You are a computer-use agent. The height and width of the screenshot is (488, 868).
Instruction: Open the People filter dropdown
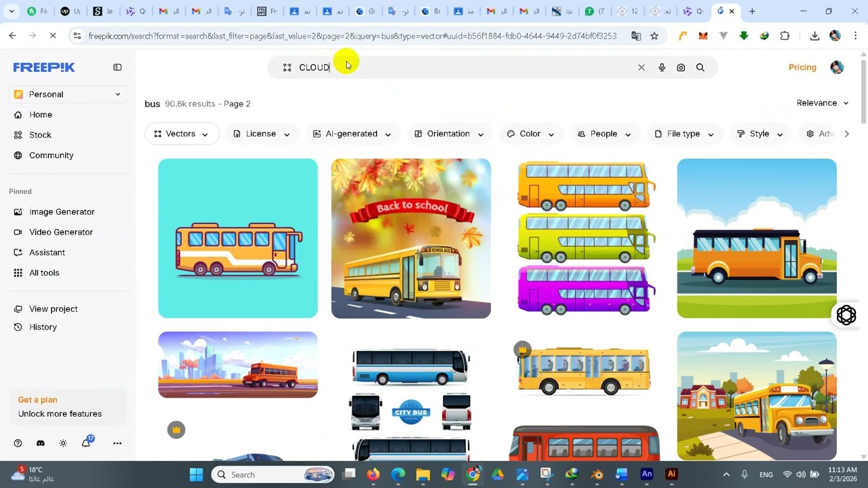pos(604,134)
